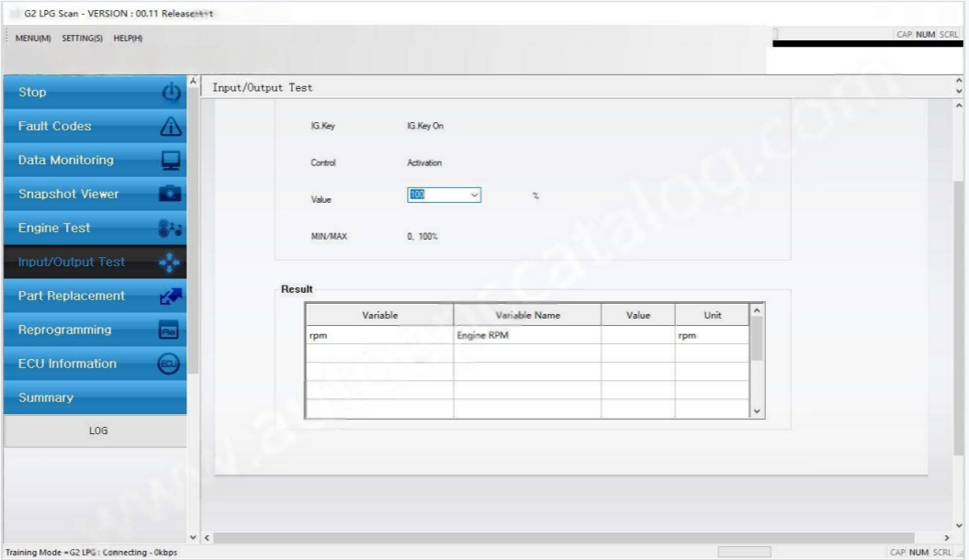Viewport: 969px width, 560px height.
Task: Click the Data Monitoring monitor icon
Action: pyautogui.click(x=171, y=161)
